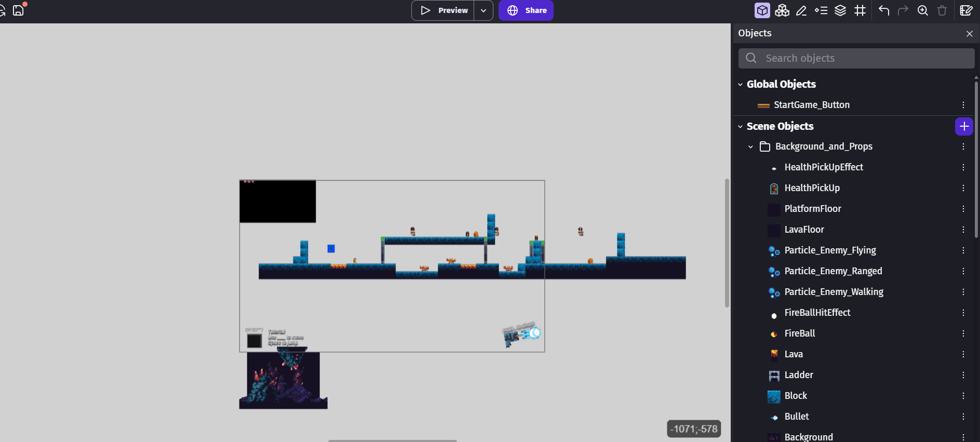Open the properties pencil icon
980x442 pixels.
tap(801, 10)
